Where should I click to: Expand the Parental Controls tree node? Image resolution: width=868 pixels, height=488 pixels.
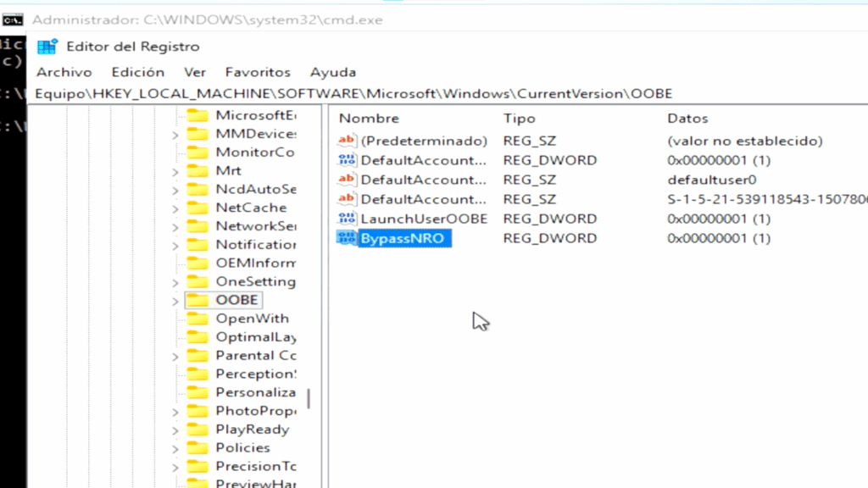(x=175, y=357)
